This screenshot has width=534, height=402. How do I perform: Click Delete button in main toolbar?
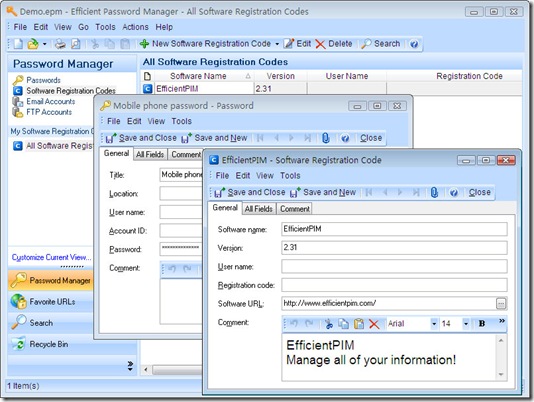334,44
